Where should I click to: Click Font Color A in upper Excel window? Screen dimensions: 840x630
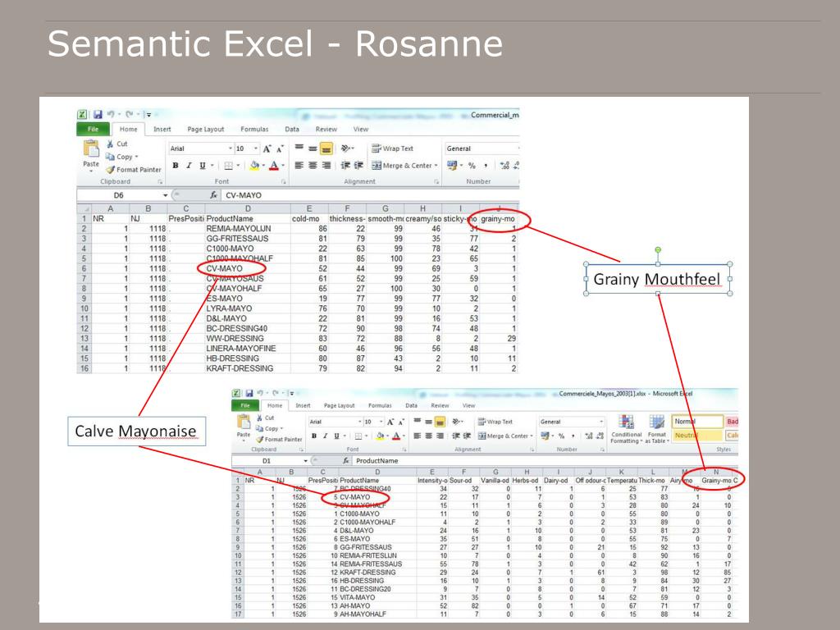click(274, 166)
